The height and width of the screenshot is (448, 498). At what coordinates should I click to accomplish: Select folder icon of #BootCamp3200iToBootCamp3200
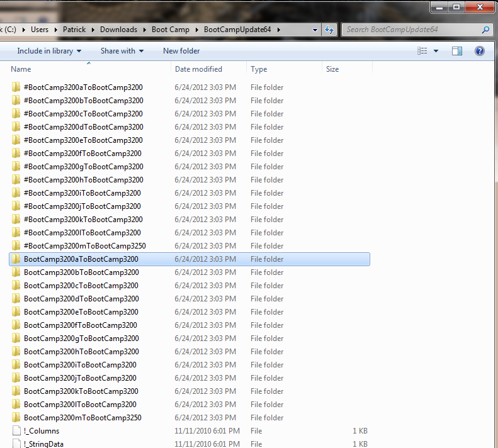16,193
